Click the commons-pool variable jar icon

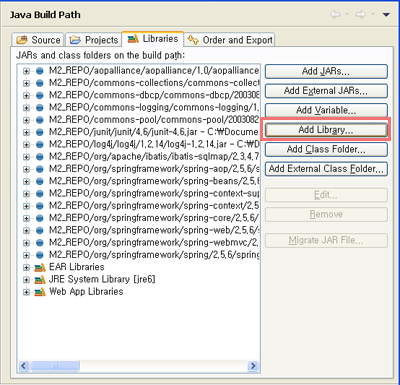point(40,120)
